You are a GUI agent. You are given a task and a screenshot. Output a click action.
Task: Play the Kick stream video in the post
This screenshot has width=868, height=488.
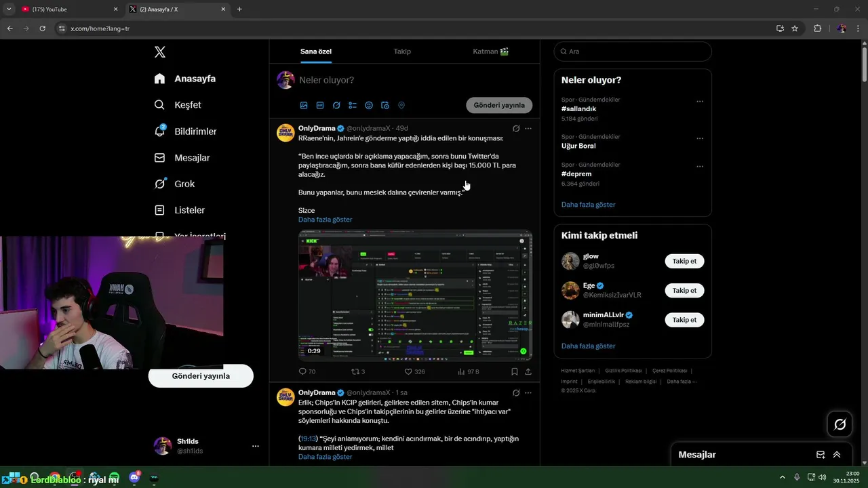click(x=415, y=296)
